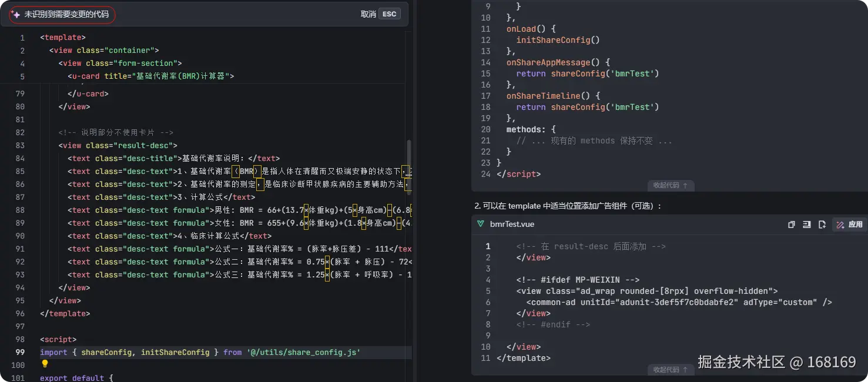The width and height of the screenshot is (868, 382).
Task: Click the closing </script> in the right panel
Action: point(518,174)
